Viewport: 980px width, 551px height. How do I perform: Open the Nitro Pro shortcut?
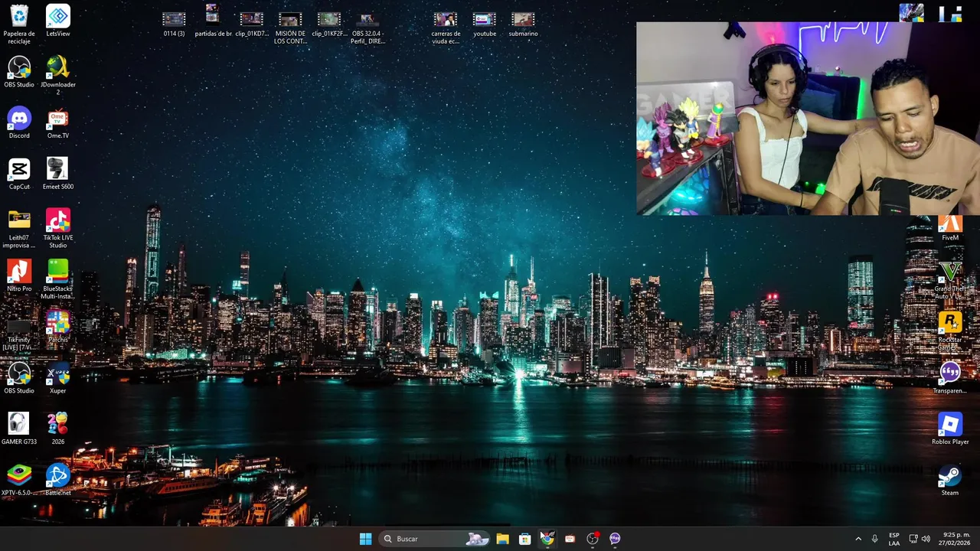[19, 275]
